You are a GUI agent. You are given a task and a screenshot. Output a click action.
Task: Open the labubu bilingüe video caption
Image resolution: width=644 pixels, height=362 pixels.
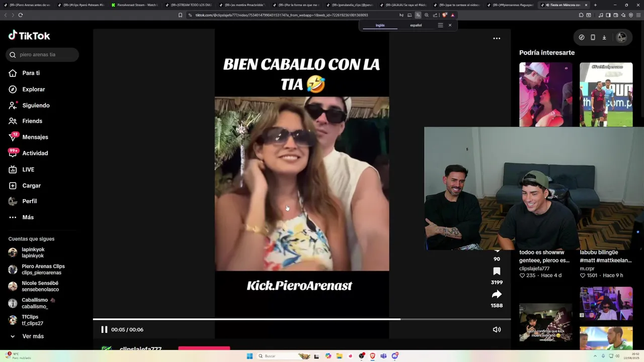coord(606,256)
